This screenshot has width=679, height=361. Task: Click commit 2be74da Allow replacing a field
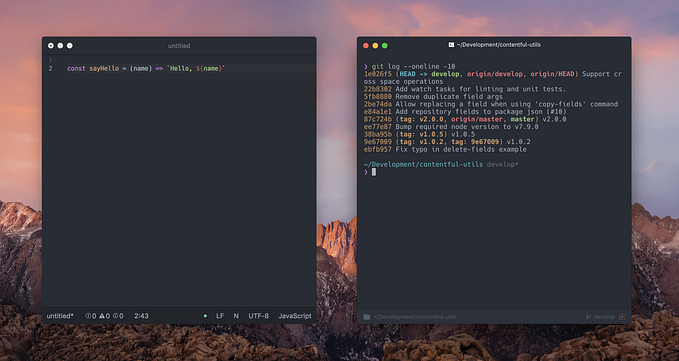point(491,104)
